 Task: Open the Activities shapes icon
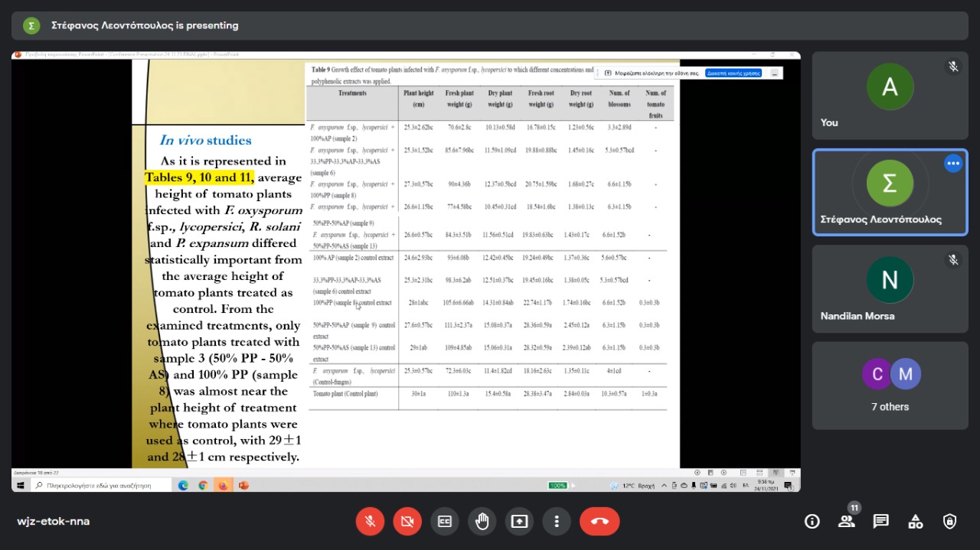pos(916,522)
